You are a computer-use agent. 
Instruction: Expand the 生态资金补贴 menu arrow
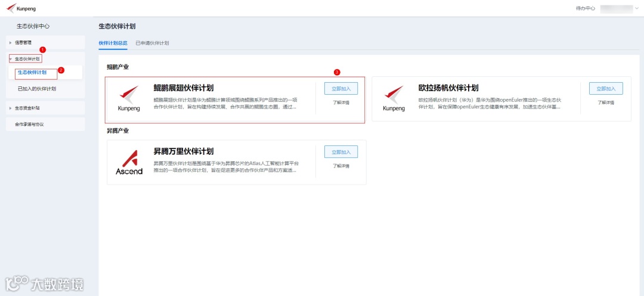click(x=10, y=108)
